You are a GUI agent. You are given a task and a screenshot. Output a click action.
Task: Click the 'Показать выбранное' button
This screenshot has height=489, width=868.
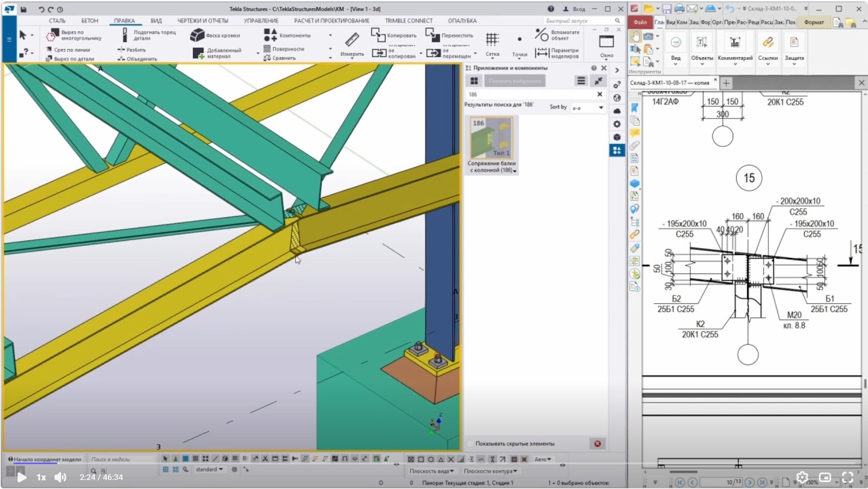(x=515, y=81)
